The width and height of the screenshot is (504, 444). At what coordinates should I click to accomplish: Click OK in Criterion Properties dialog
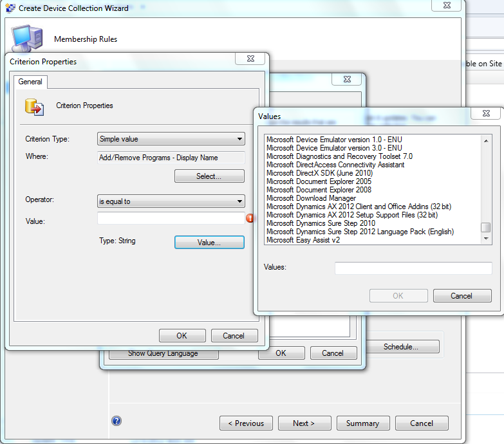[x=182, y=336]
